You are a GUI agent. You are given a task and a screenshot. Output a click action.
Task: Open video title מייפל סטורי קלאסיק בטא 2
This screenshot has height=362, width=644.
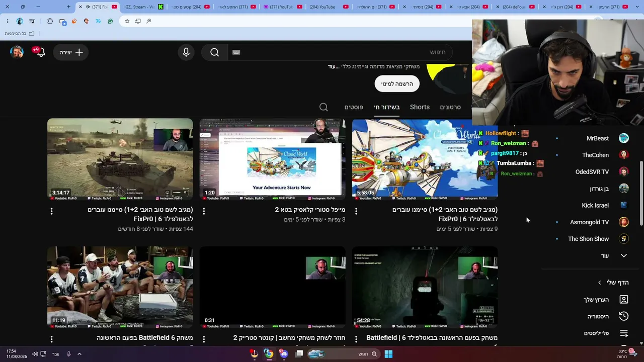pyautogui.click(x=310, y=210)
